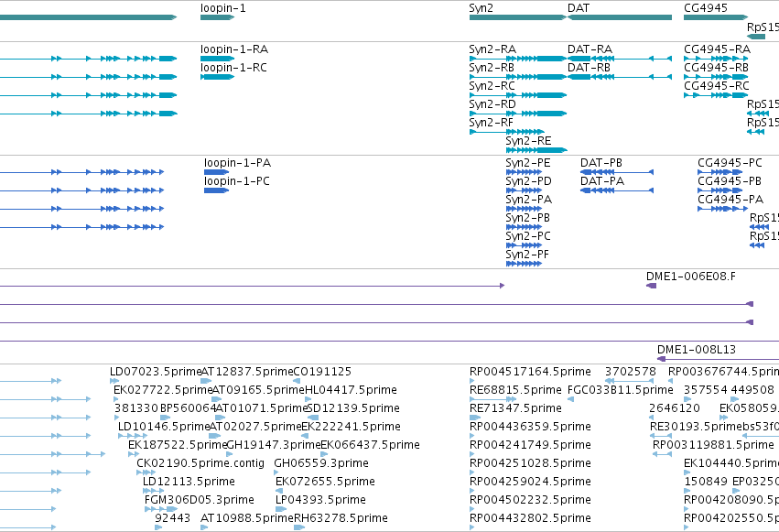Click EST RP004502232.5prime

(x=472, y=510)
